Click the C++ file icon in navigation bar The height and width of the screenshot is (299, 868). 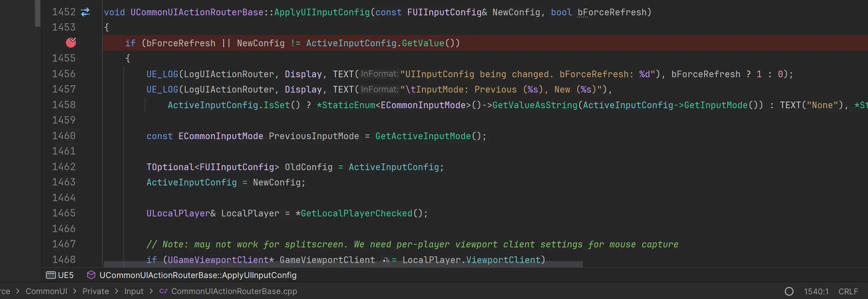tap(163, 291)
